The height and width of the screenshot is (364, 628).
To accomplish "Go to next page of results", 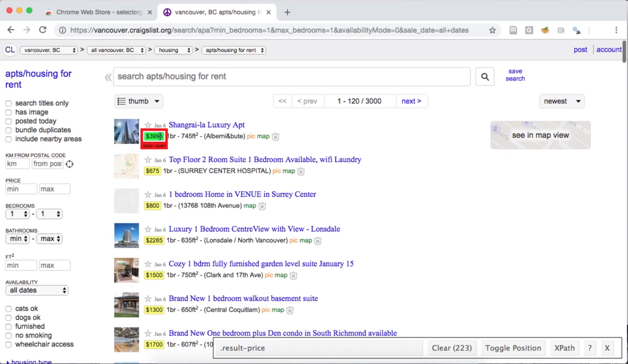I will pos(411,101).
